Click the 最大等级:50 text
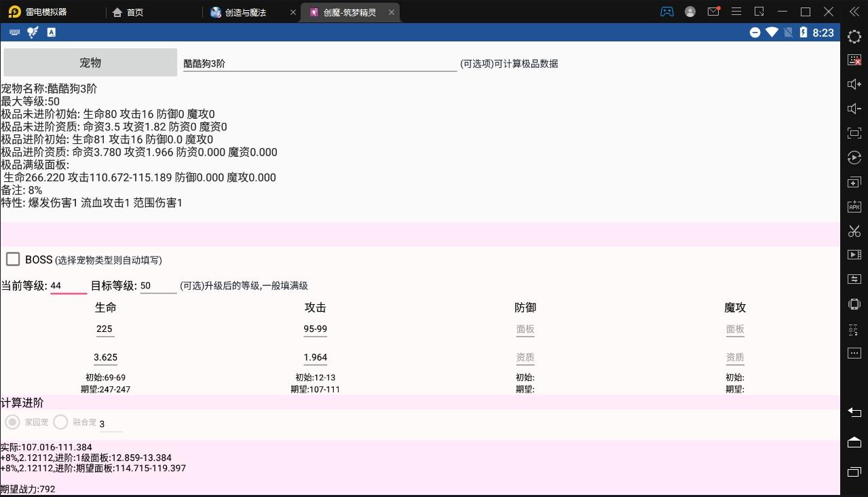Image resolution: width=868 pixels, height=497 pixels. [x=30, y=101]
